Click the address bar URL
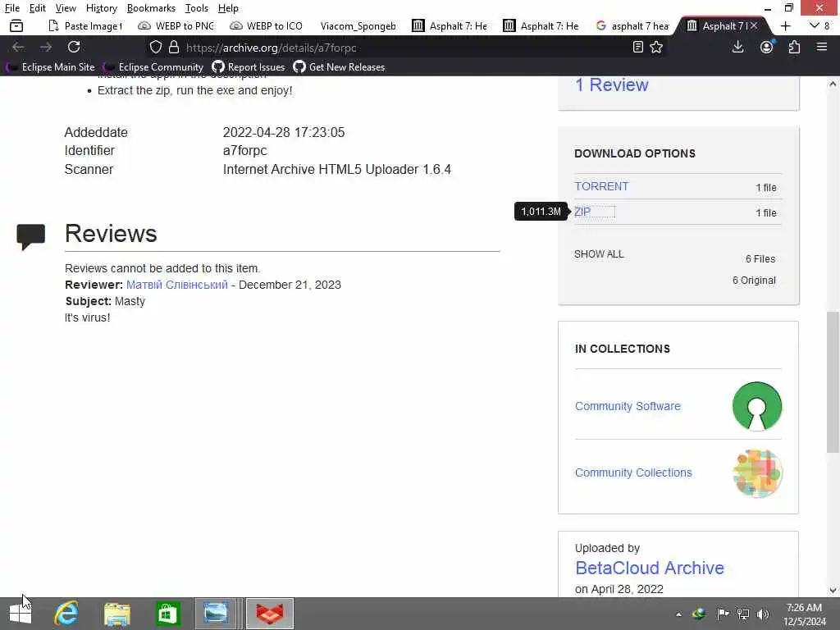The height and width of the screenshot is (630, 840). point(271,48)
